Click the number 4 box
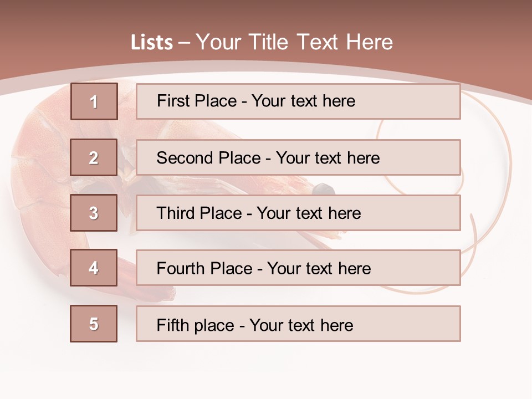 point(94,268)
